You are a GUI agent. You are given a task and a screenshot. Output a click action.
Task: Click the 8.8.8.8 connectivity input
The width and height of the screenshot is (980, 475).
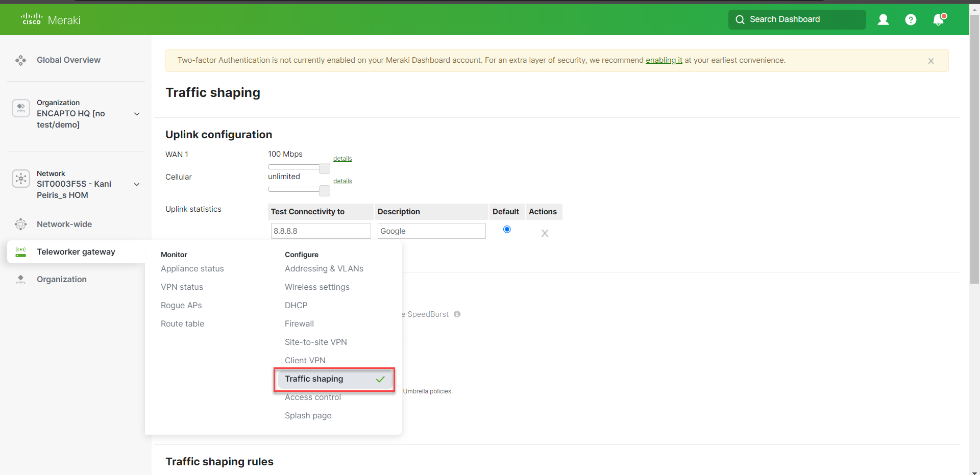pyautogui.click(x=321, y=231)
